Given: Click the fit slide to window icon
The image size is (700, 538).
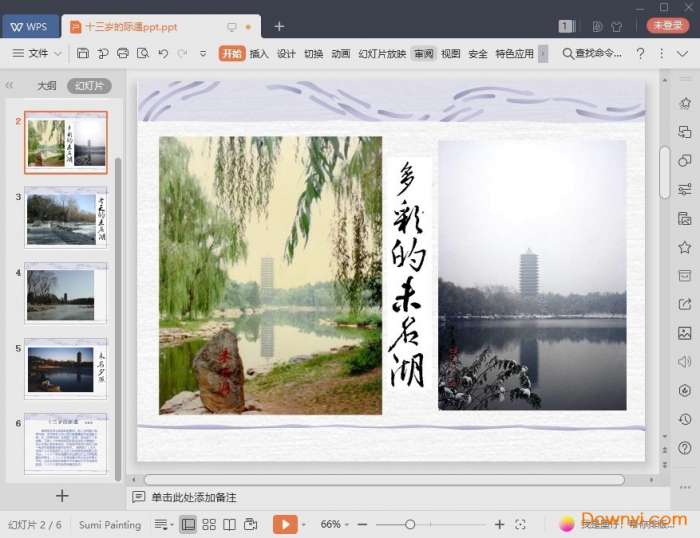Looking at the screenshot, I should [520, 524].
